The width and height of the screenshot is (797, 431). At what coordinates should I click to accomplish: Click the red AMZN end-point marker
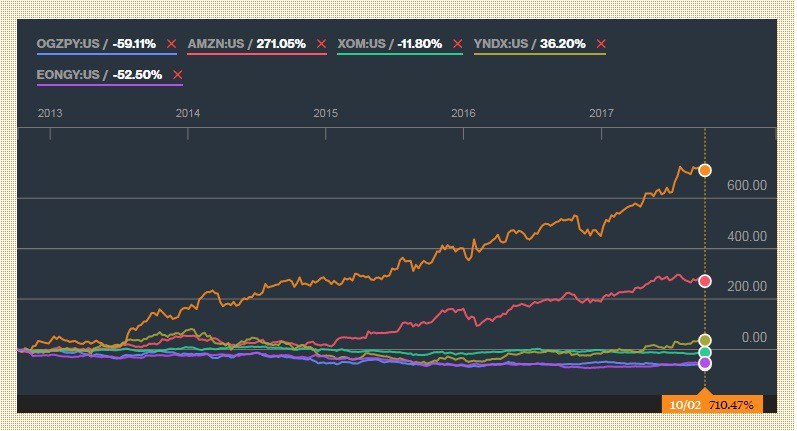[704, 281]
